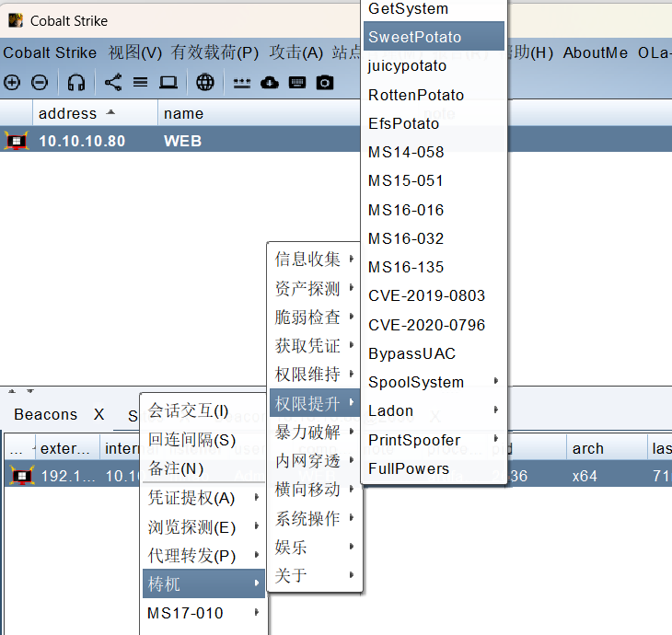Click the add connection plus icon
This screenshot has width=672, height=635.
pyautogui.click(x=12, y=82)
